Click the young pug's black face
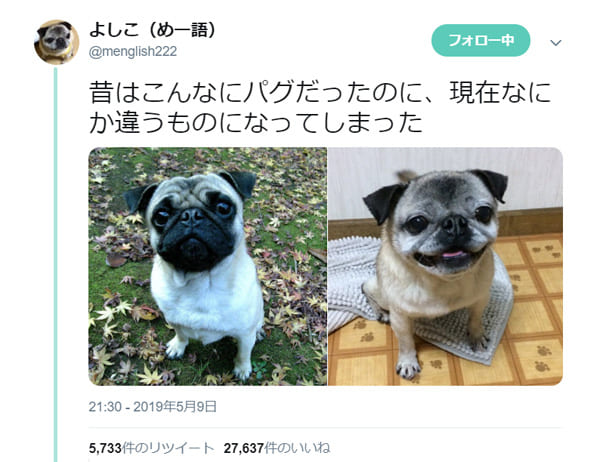Viewport: 600px width, 462px height. pos(193,233)
